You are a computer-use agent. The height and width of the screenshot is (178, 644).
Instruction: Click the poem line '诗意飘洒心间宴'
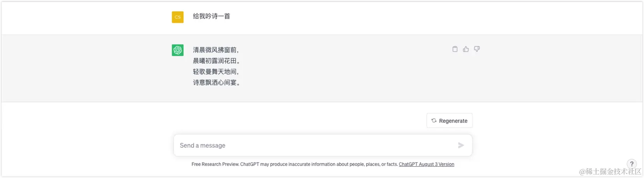coord(216,82)
